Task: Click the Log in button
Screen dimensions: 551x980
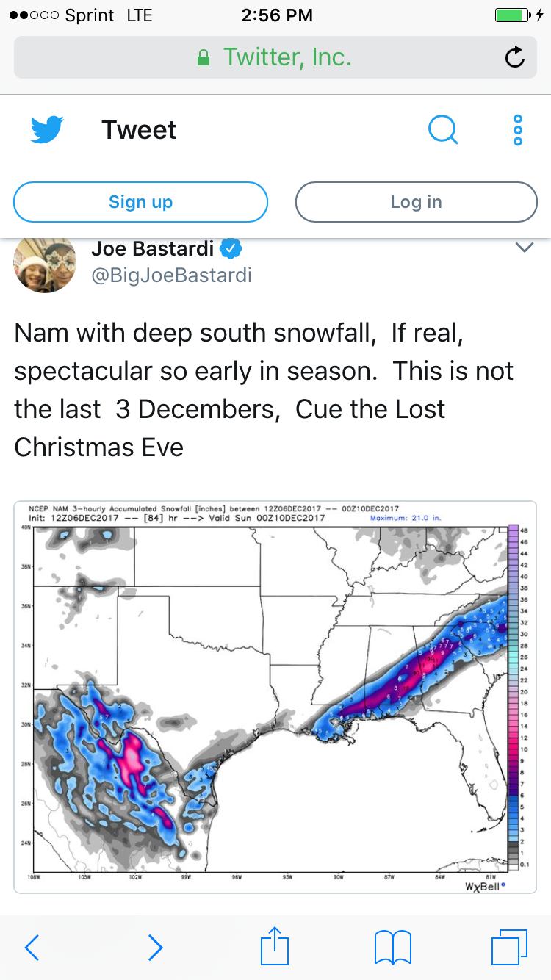Action: point(417,202)
